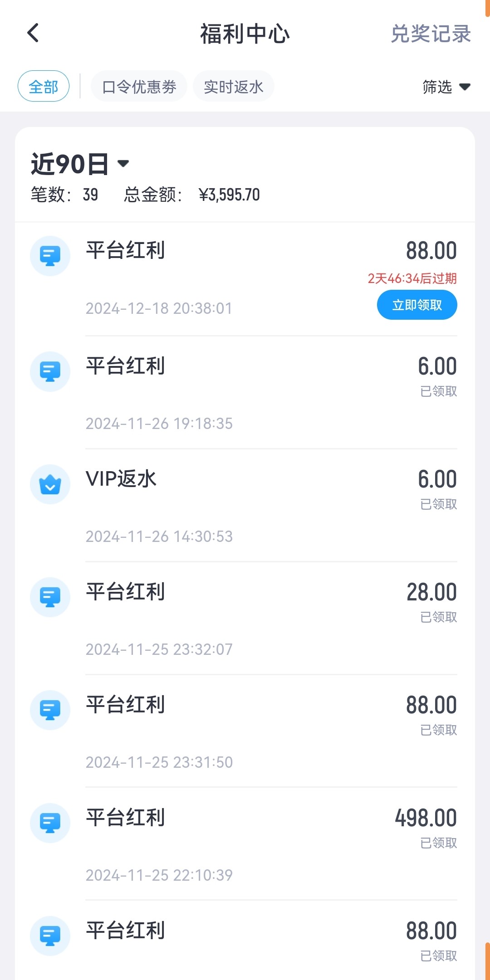
Task: Tap the 28.00 reward amount
Action: pyautogui.click(x=431, y=592)
